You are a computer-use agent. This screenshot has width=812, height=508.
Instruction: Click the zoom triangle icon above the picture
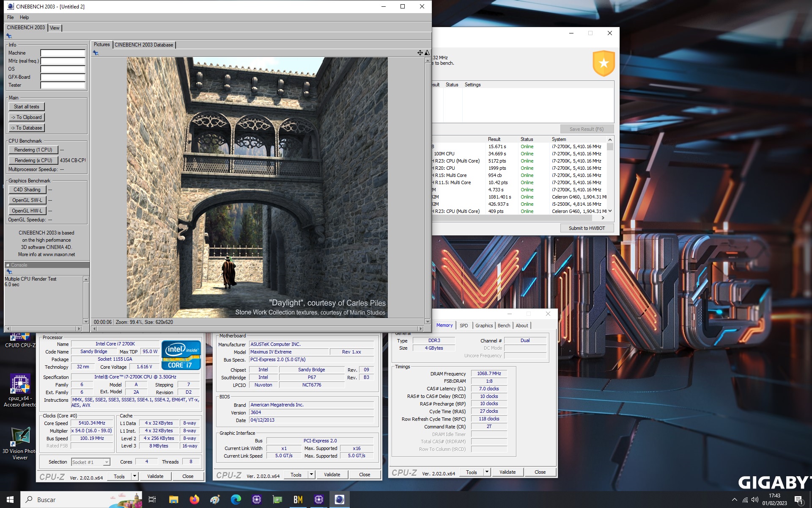427,53
